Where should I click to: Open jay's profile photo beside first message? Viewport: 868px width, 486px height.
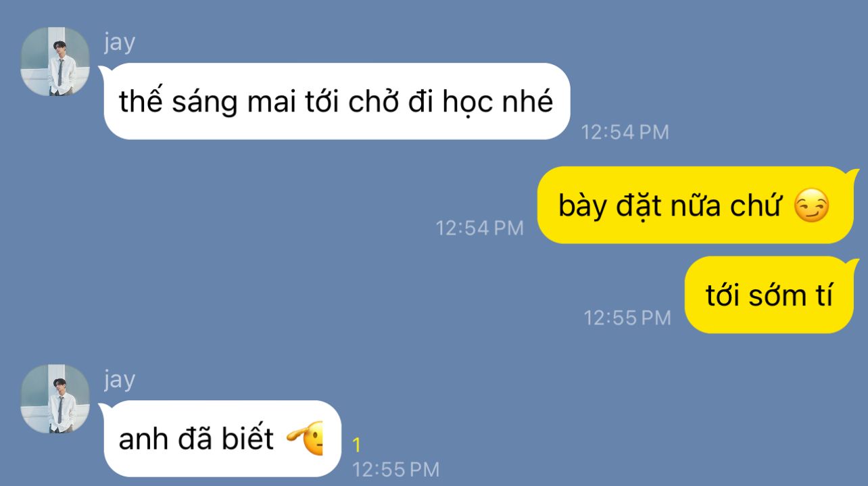point(55,62)
